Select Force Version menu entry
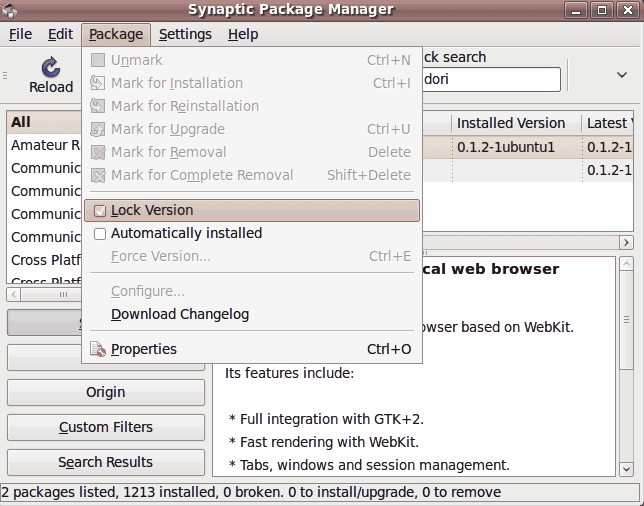This screenshot has height=506, width=644. [x=252, y=256]
